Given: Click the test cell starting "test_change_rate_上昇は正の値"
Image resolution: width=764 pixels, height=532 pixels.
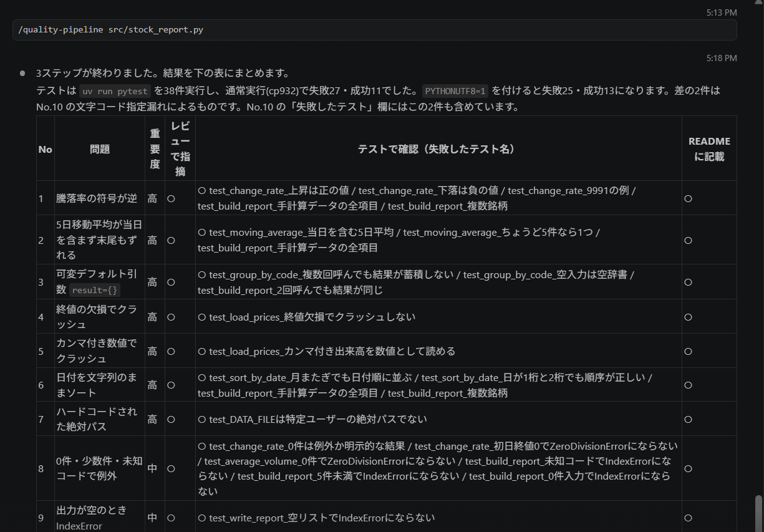Looking at the screenshot, I should click(438, 198).
